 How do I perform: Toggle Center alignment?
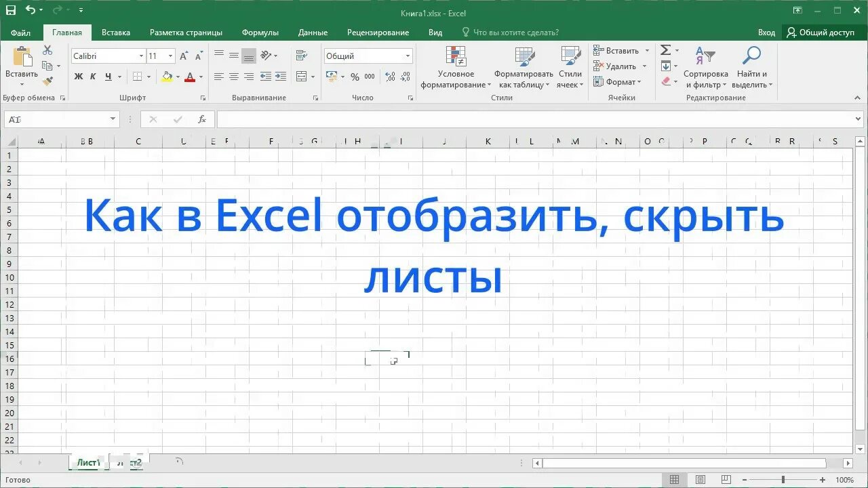click(234, 77)
